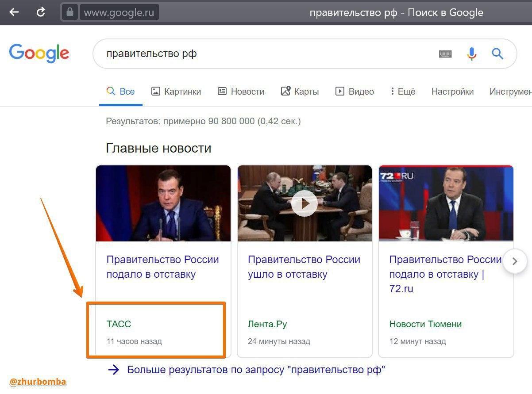This screenshot has height=394, width=532.
Task: Open the 72.ru news thumbnail
Action: pos(446,203)
